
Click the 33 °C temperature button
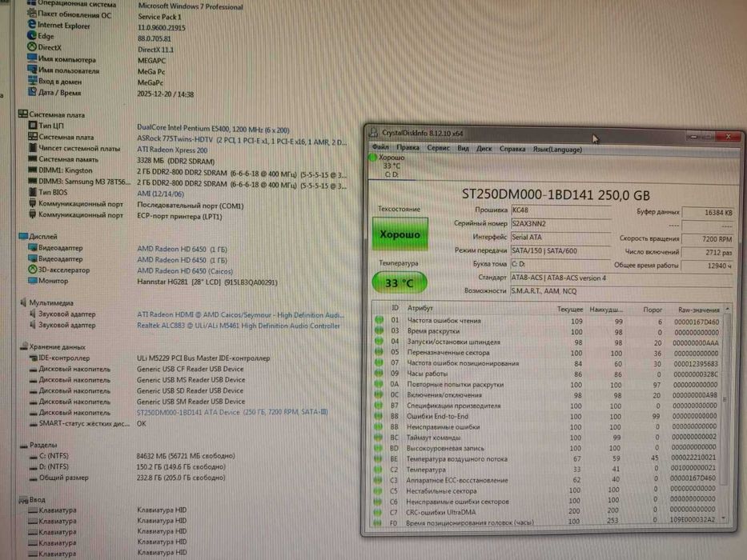(x=400, y=283)
